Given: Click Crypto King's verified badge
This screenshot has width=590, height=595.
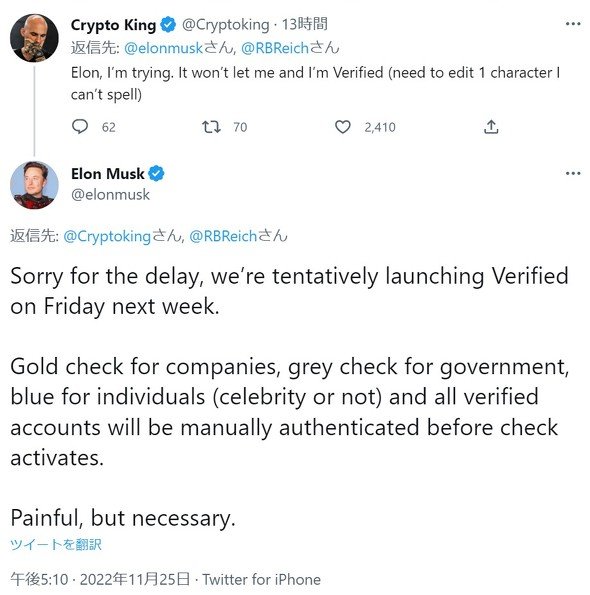Looking at the screenshot, I should (x=168, y=25).
